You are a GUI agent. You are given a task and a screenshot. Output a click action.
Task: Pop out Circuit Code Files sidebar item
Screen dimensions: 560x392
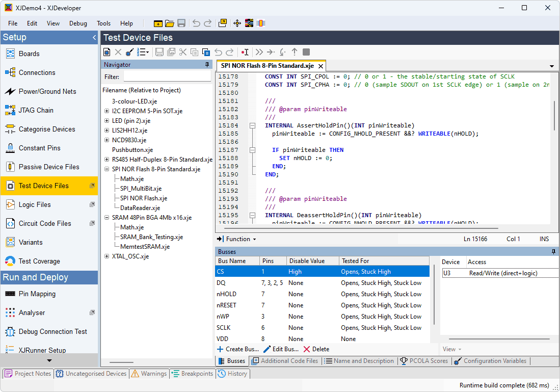(x=92, y=223)
